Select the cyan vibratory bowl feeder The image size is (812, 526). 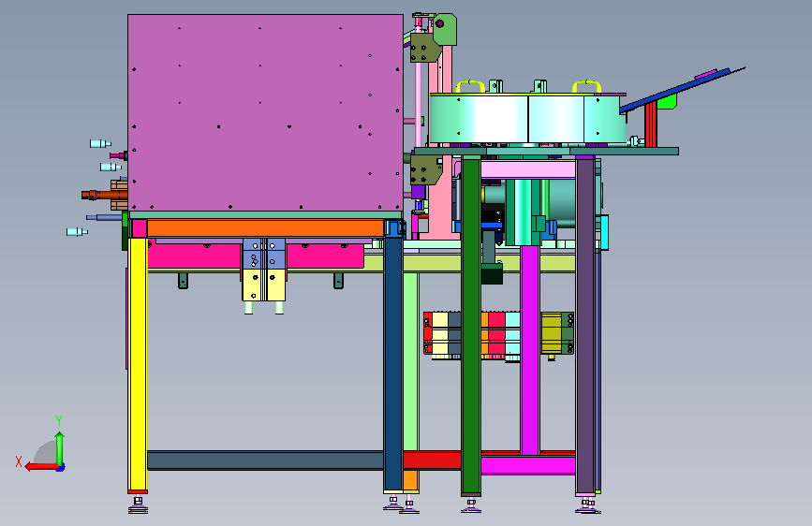[x=527, y=119]
